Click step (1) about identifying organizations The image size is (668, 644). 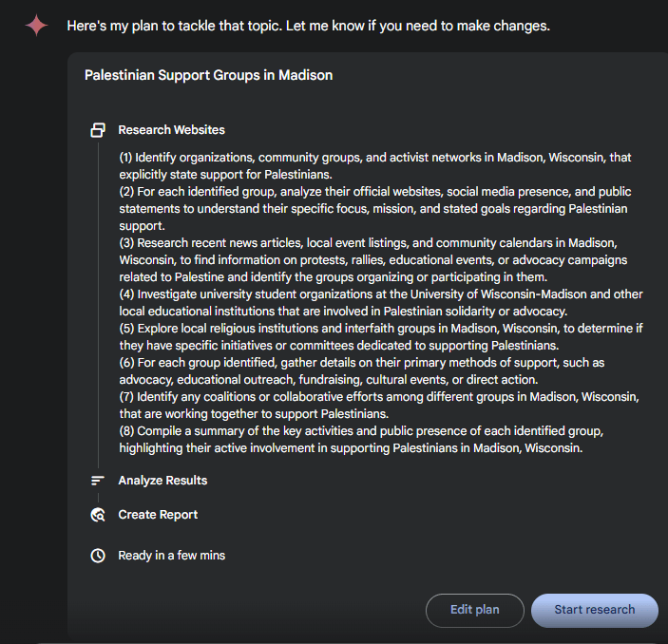coord(374,165)
